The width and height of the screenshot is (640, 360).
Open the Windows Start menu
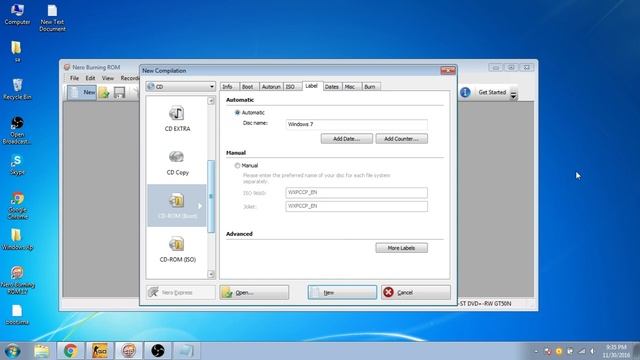pyautogui.click(x=13, y=351)
